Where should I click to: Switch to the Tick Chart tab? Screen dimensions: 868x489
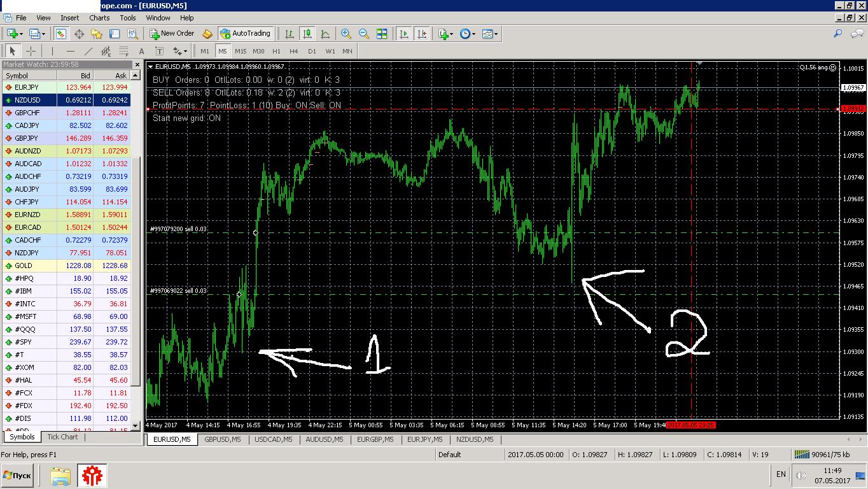tap(62, 437)
